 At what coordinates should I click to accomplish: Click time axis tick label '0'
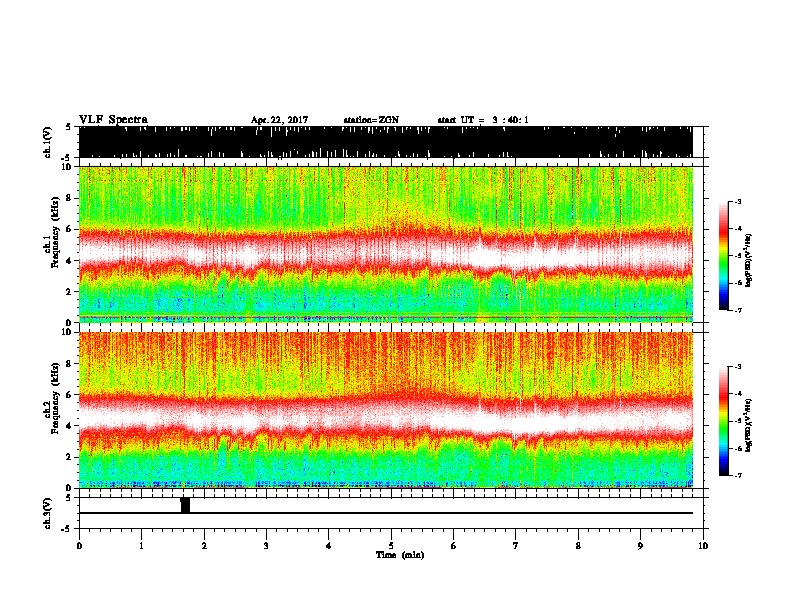pyautogui.click(x=79, y=546)
